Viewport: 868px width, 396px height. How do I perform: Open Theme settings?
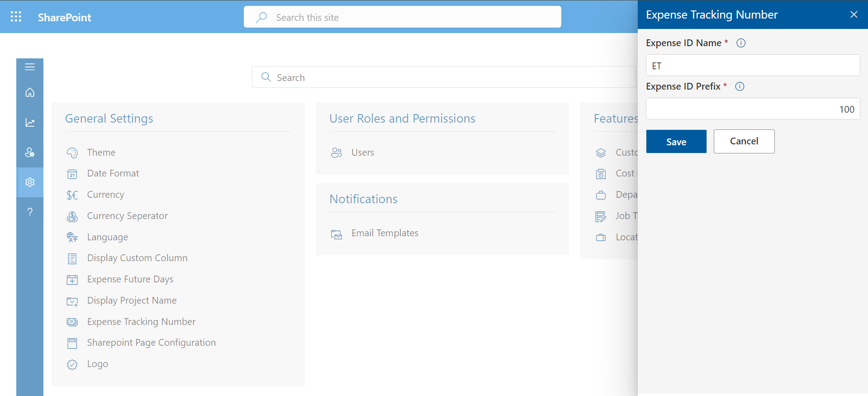click(101, 153)
